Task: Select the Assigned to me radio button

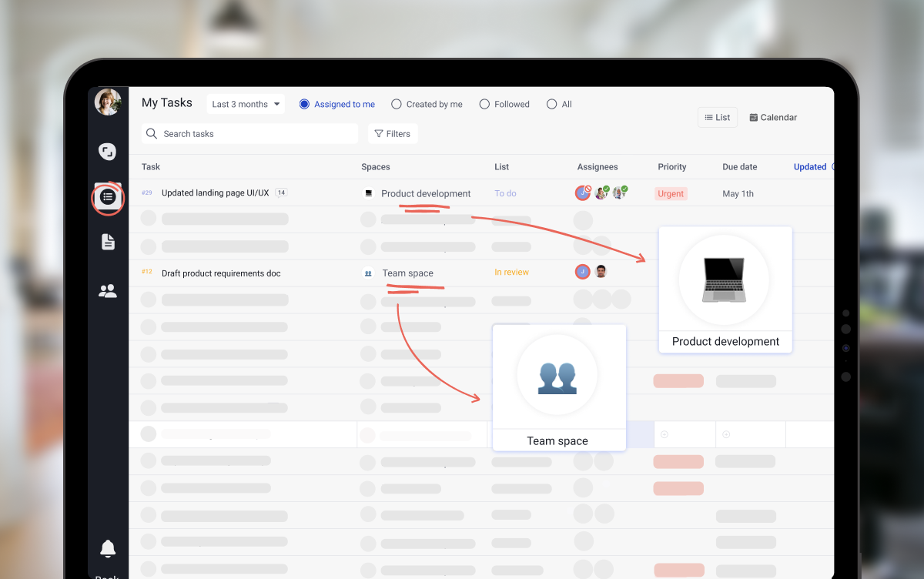Action: 304,104
